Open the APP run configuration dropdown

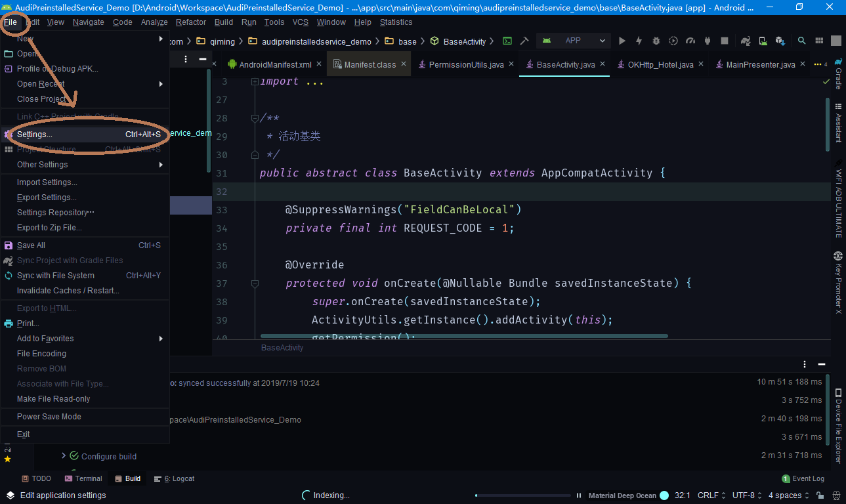[573, 40]
